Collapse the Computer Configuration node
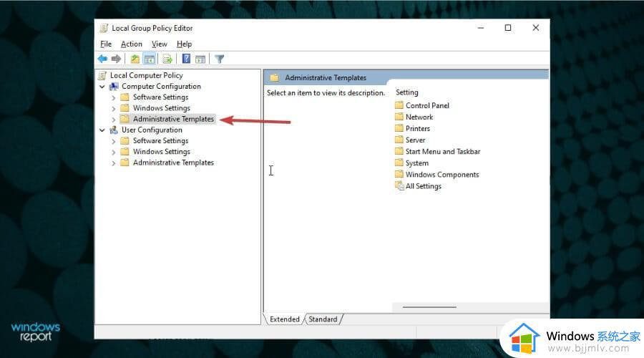Viewport: 644px width, 358px height. tap(102, 87)
